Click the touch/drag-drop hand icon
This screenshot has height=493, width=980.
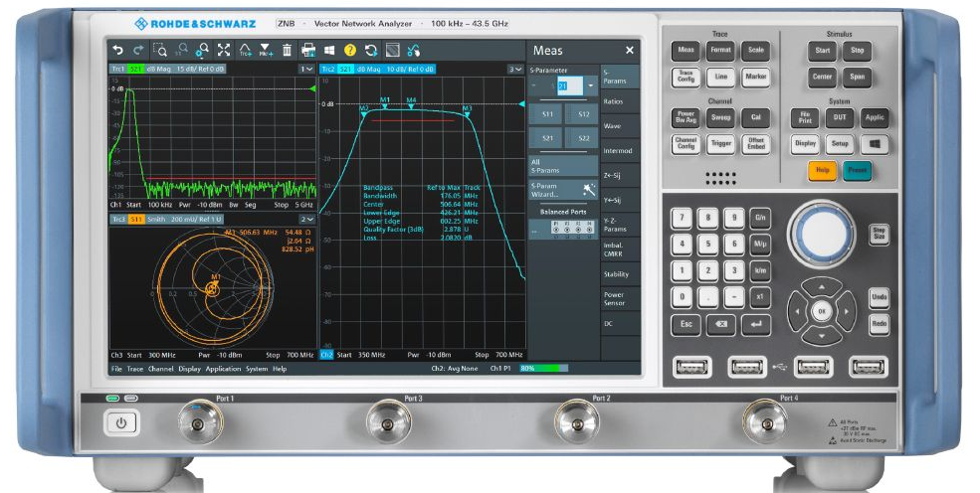[x=413, y=50]
